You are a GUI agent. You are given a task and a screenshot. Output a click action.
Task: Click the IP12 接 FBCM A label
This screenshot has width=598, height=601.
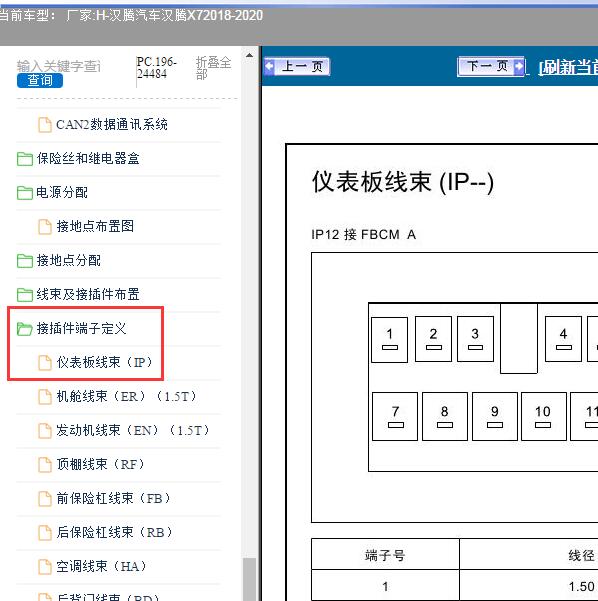[x=363, y=234]
